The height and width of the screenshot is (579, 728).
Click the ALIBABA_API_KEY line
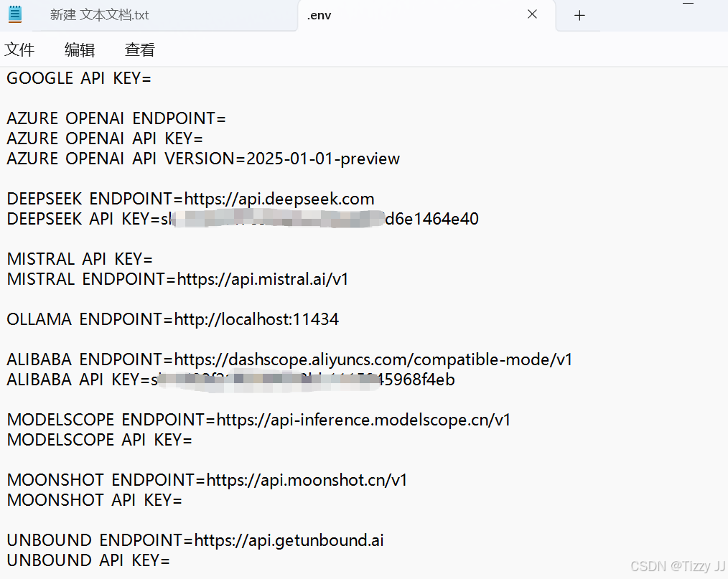pos(230,380)
